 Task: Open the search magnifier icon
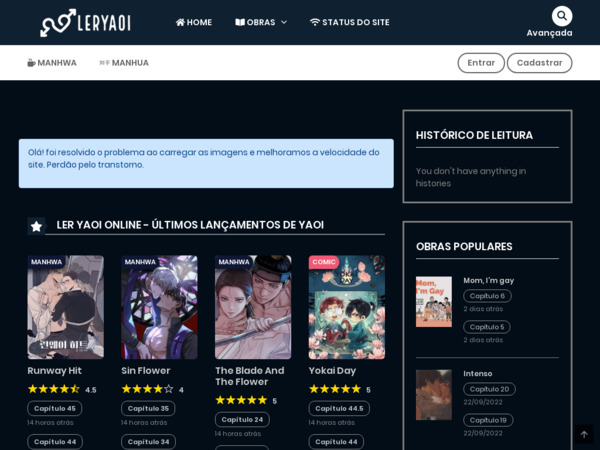pos(562,16)
